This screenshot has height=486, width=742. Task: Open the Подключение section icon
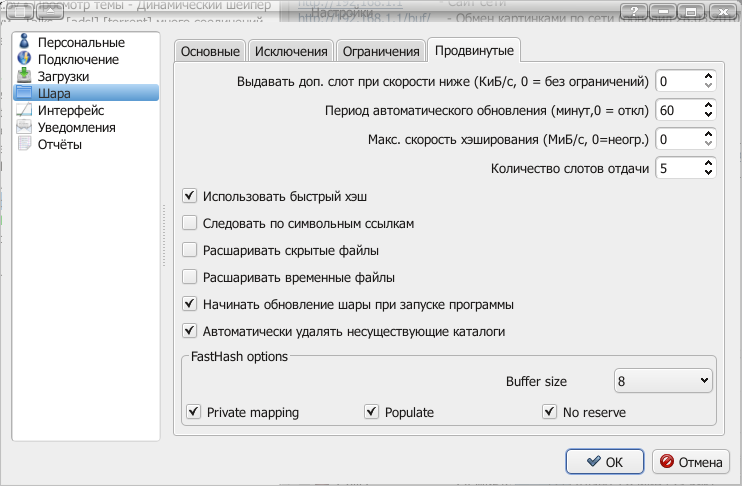coord(25,60)
